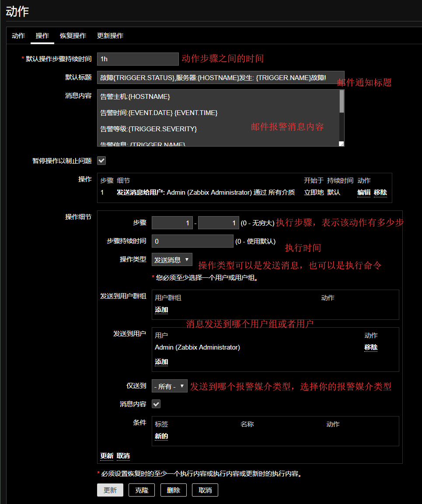Focus the 默认标题 text field
This screenshot has height=504, width=422.
220,77
